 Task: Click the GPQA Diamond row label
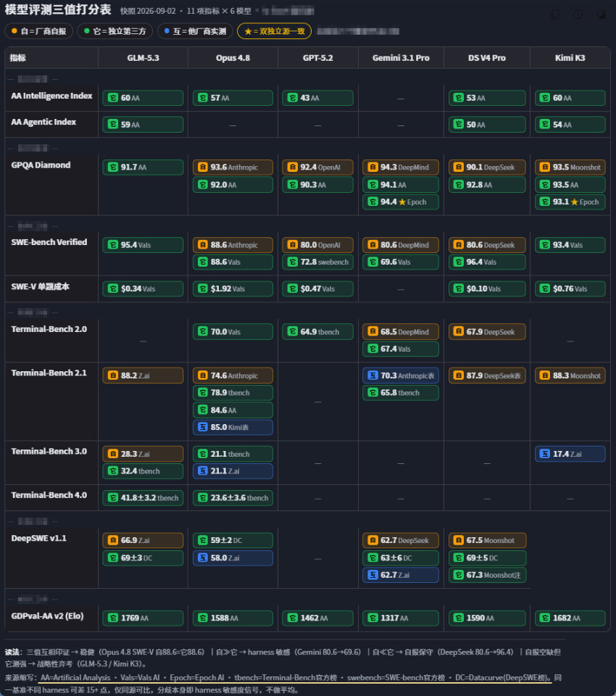tap(41, 165)
